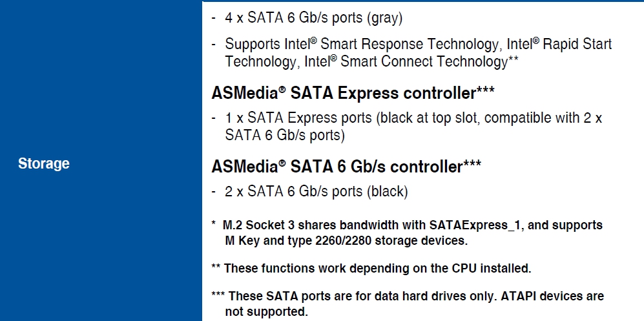The height and width of the screenshot is (321, 644).
Task: Click the Intel Smart Connect Technology text
Action: pos(406,61)
